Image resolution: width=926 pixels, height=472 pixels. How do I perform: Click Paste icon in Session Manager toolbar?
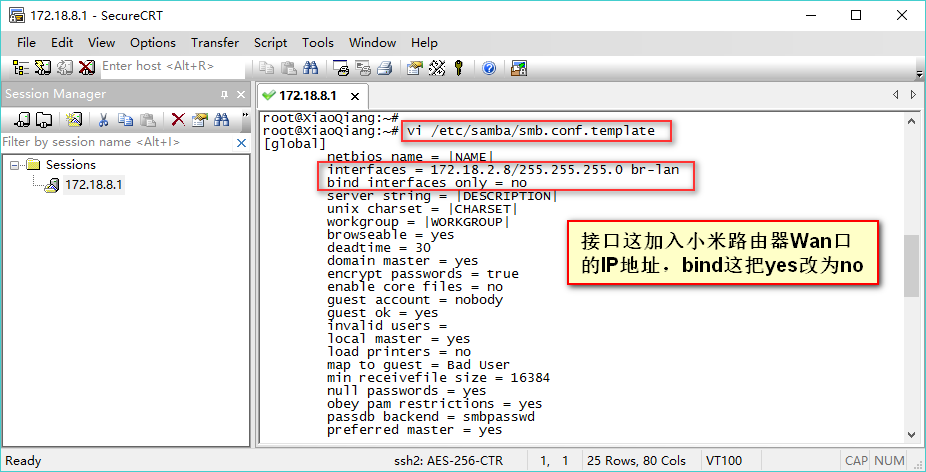[x=147, y=120]
